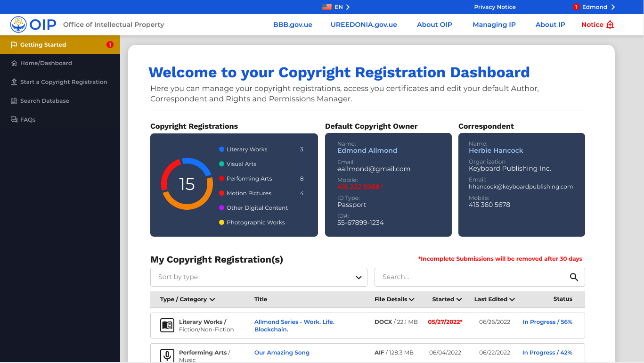
Task: Click the red started date 05/27/2022
Action: [x=445, y=322]
